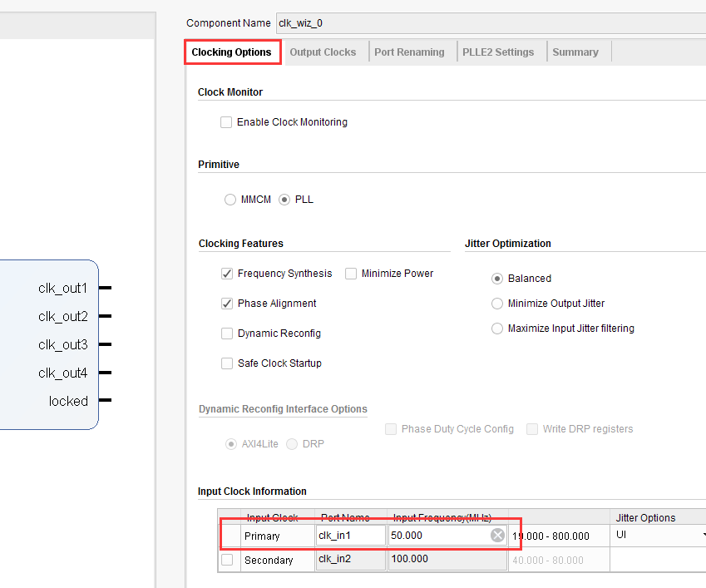Screen dimensions: 706x588
Task: Enable Clock Monitoring checkbox
Action: coord(226,122)
